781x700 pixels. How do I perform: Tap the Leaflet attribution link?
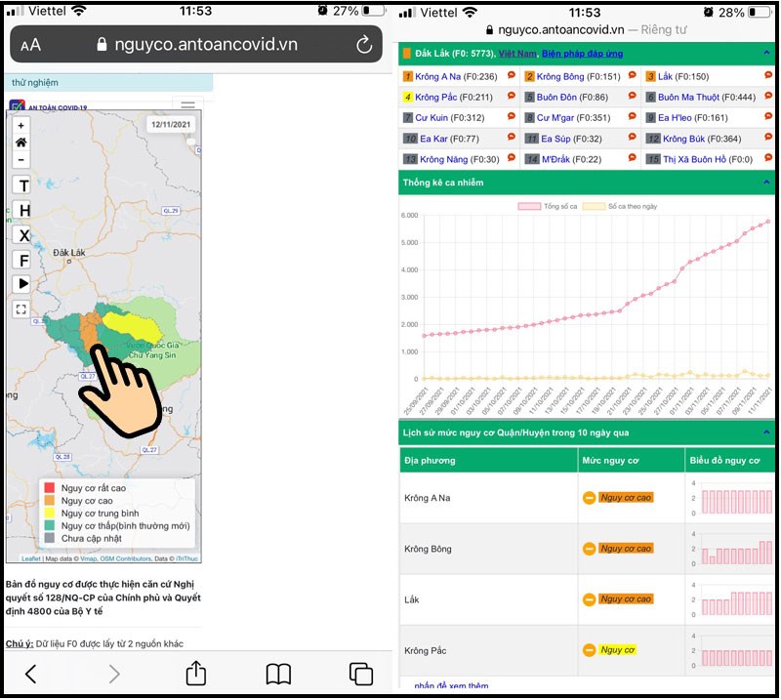click(x=31, y=558)
